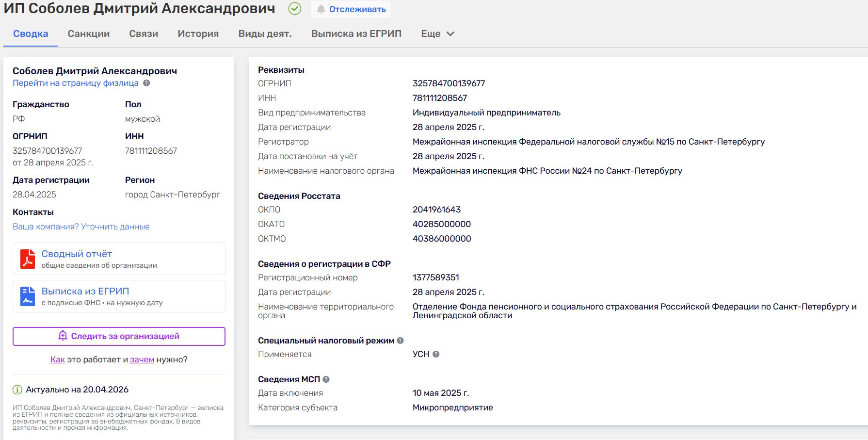Go to Виды деят. tab
Viewport: 868px width, 440px height.
click(x=265, y=34)
